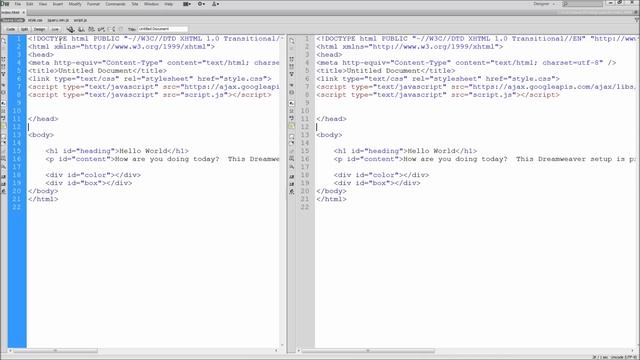
Task: Toggle Word Wrap in right pane toolbar
Action: tap(291, 118)
